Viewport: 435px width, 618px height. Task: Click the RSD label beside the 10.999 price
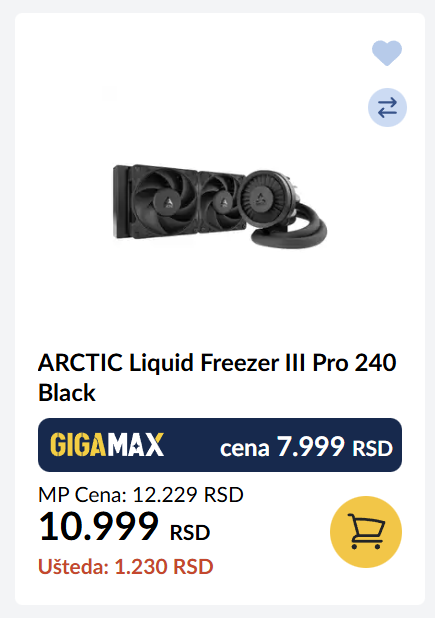pos(190,532)
